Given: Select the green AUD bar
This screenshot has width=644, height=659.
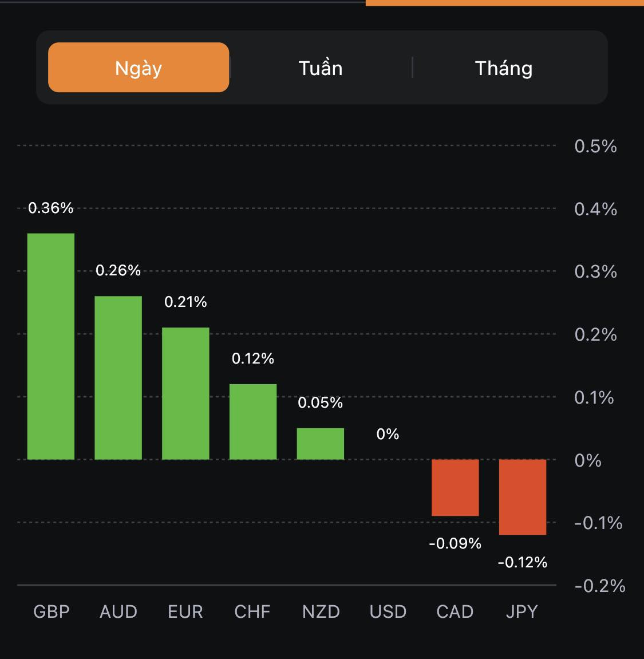Looking at the screenshot, I should [x=118, y=377].
